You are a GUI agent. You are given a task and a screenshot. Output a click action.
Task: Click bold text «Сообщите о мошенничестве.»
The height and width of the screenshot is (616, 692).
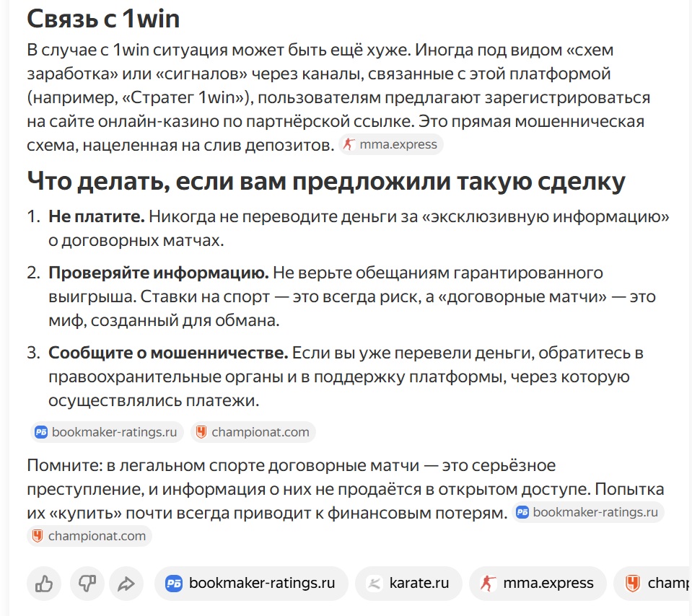(x=168, y=353)
